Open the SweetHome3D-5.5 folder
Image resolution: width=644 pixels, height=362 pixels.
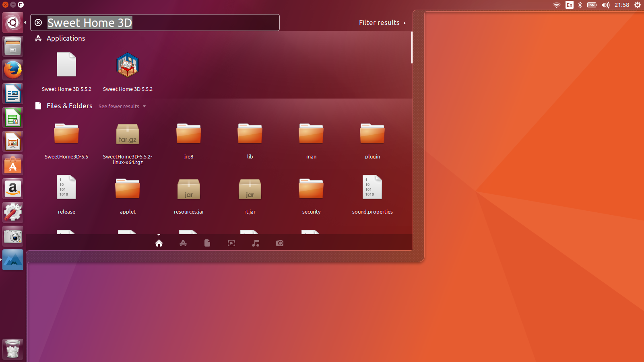pyautogui.click(x=66, y=141)
